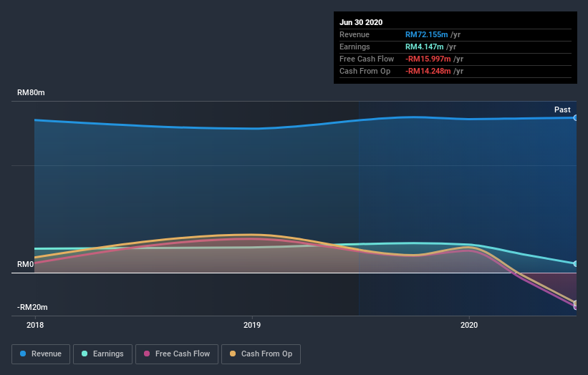Click the RM4.147m earnings value
Viewport: 588px width, 375px height.
[425, 47]
